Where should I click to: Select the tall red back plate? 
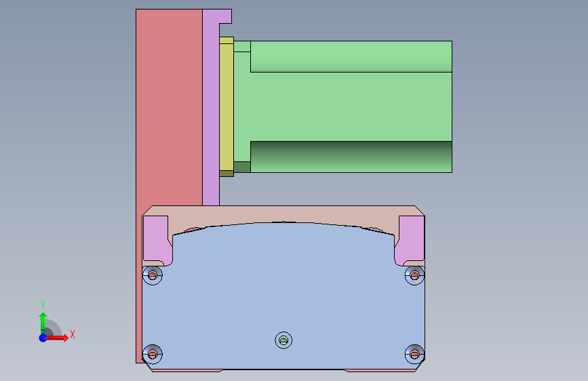click(x=169, y=108)
